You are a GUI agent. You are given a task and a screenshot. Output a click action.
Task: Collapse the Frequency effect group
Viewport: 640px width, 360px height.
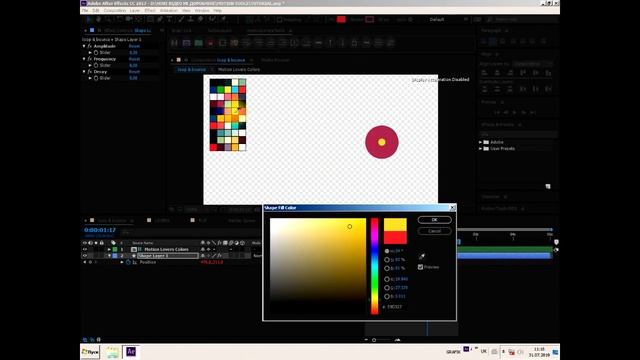point(84,59)
